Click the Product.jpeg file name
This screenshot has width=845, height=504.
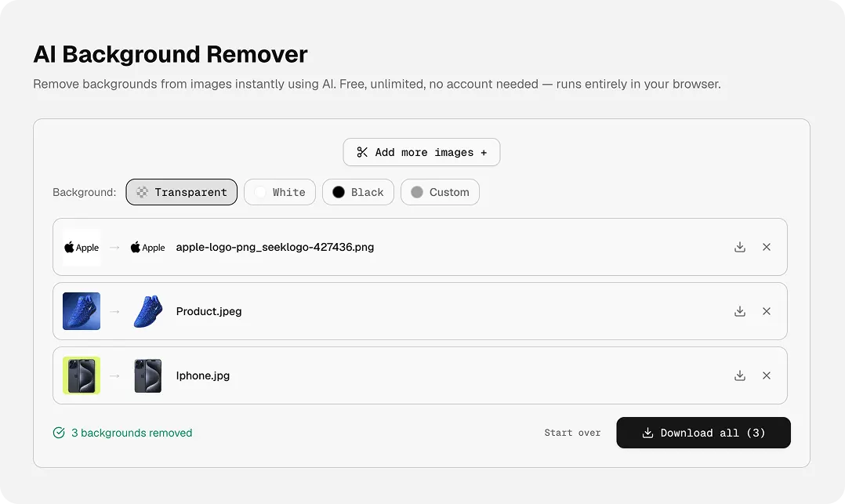point(209,311)
